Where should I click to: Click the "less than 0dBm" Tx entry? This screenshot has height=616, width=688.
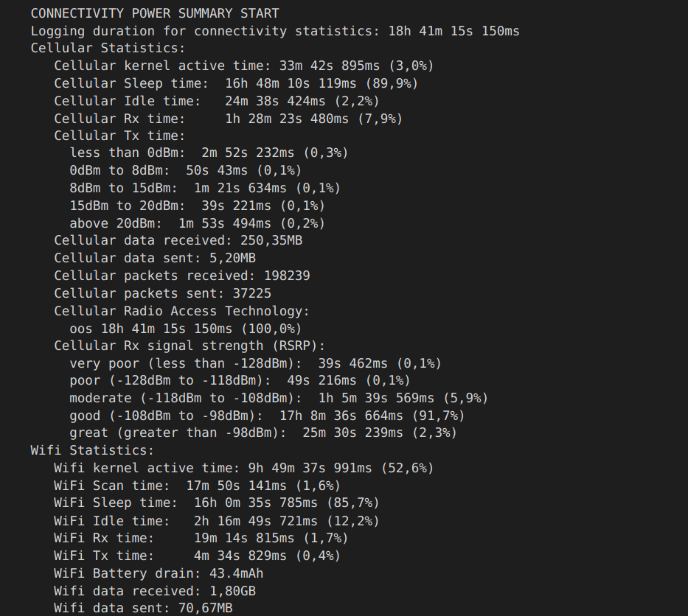[209, 153]
